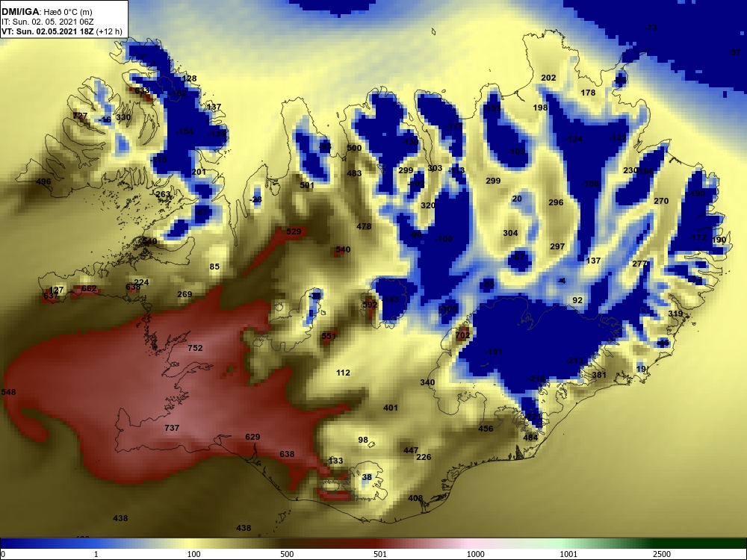Select the 270 height label

(661, 201)
